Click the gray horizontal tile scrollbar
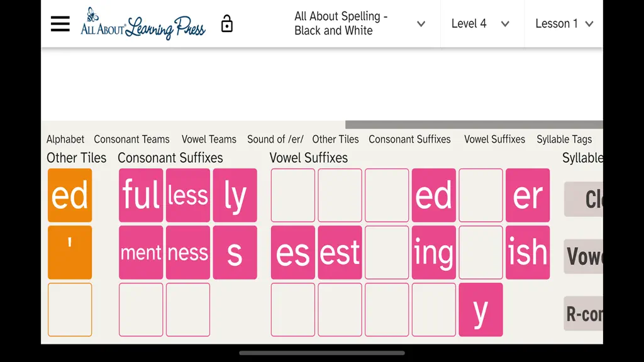The width and height of the screenshot is (644, 362). pos(474,125)
